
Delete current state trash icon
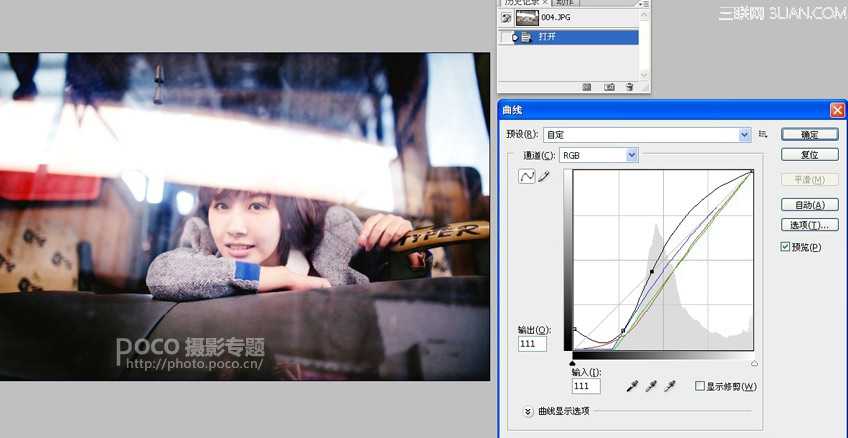click(629, 87)
